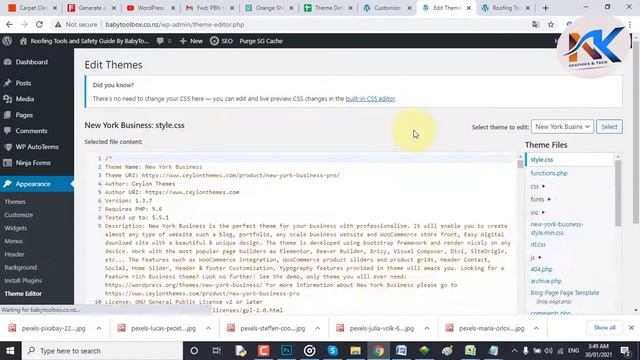Open Chrome from taskbar
The height and width of the screenshot is (360, 640).
(378, 351)
